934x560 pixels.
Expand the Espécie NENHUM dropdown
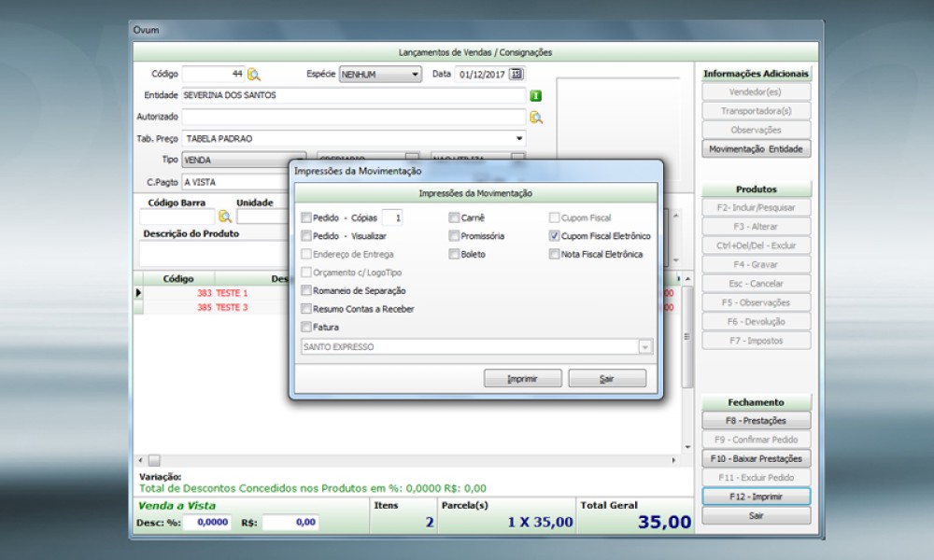click(x=415, y=75)
